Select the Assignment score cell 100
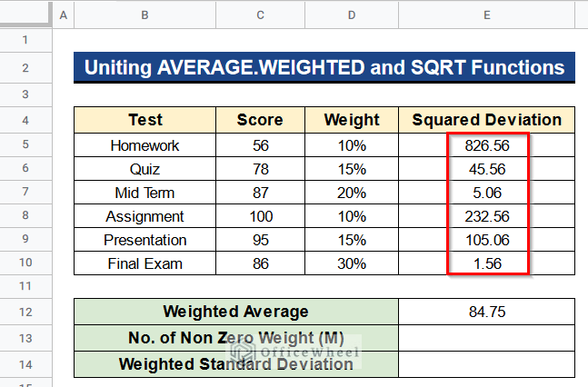588x387 pixels. [260, 216]
